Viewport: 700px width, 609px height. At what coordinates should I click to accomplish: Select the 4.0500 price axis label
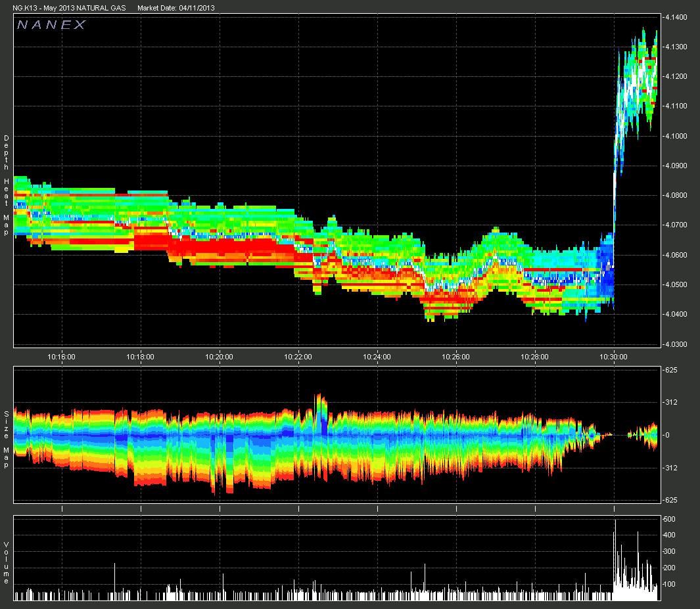click(676, 284)
